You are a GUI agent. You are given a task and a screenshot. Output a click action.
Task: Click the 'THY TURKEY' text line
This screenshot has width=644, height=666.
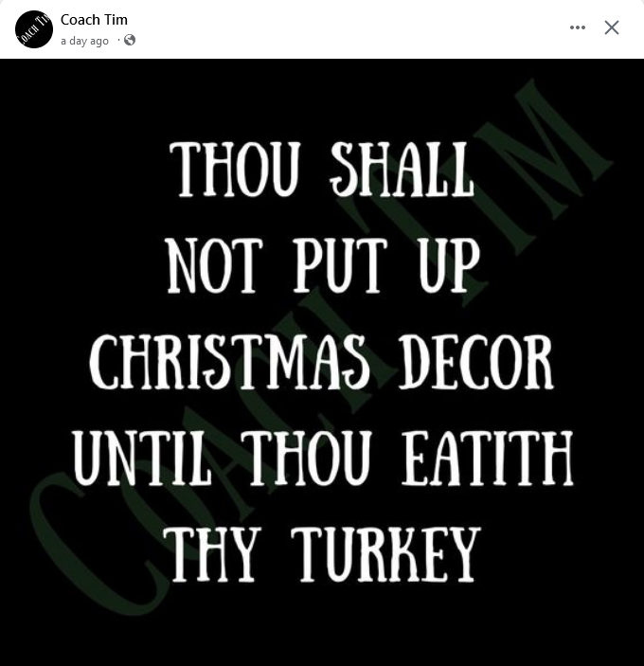pyautogui.click(x=322, y=554)
